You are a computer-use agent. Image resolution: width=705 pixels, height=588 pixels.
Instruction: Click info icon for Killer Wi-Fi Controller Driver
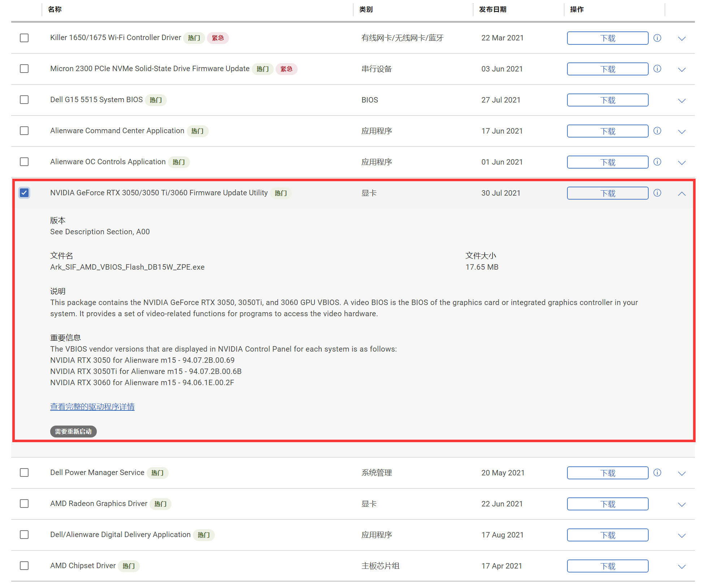click(x=657, y=38)
